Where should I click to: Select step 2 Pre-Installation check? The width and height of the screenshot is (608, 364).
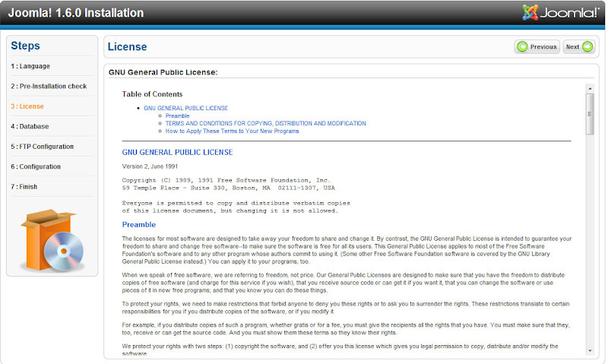pyautogui.click(x=49, y=87)
